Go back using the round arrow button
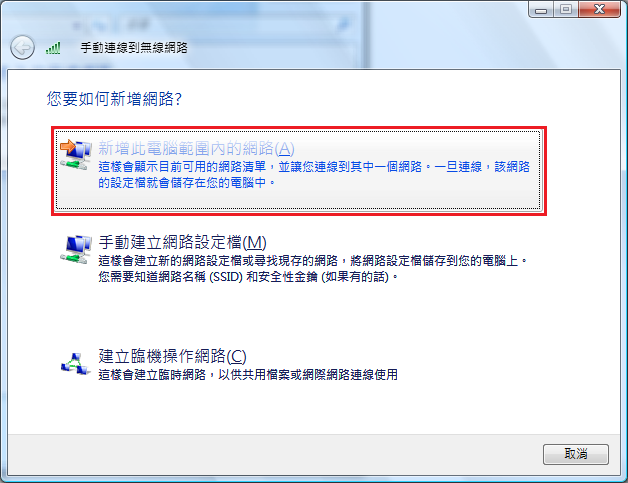Viewport: 628px width, 483px height. (x=22, y=48)
